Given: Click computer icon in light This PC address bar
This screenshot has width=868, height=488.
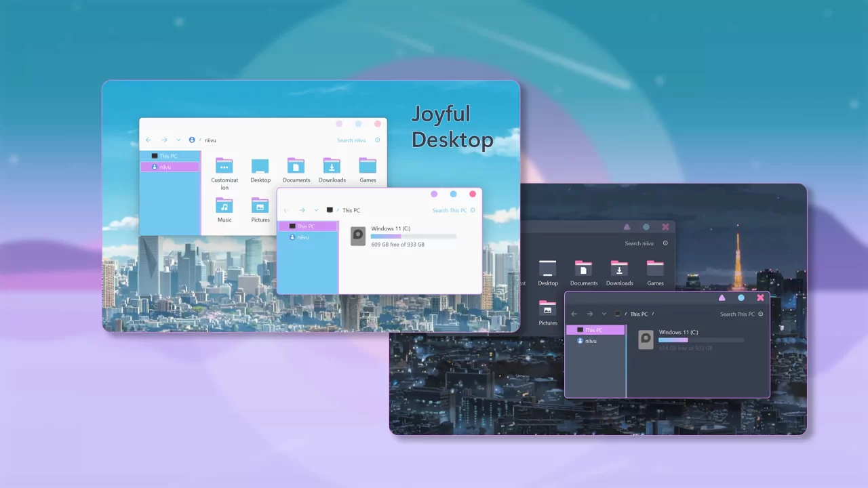Looking at the screenshot, I should click(x=330, y=210).
